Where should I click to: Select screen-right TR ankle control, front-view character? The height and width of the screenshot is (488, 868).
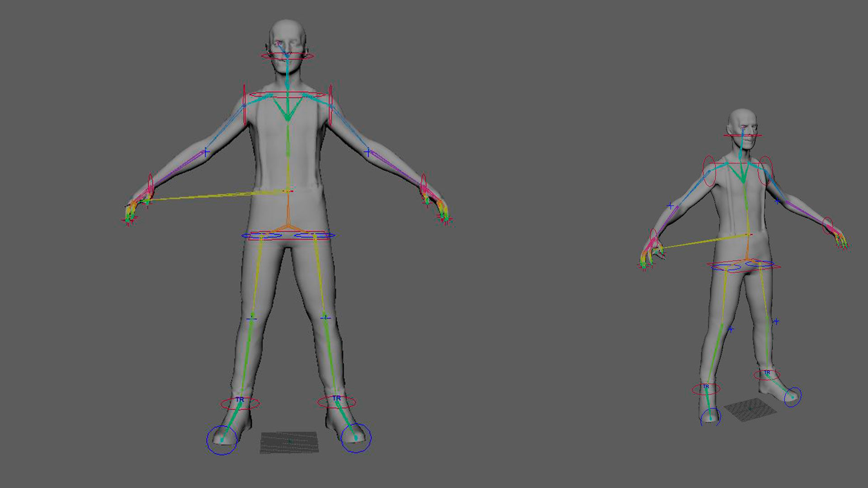pyautogui.click(x=337, y=402)
